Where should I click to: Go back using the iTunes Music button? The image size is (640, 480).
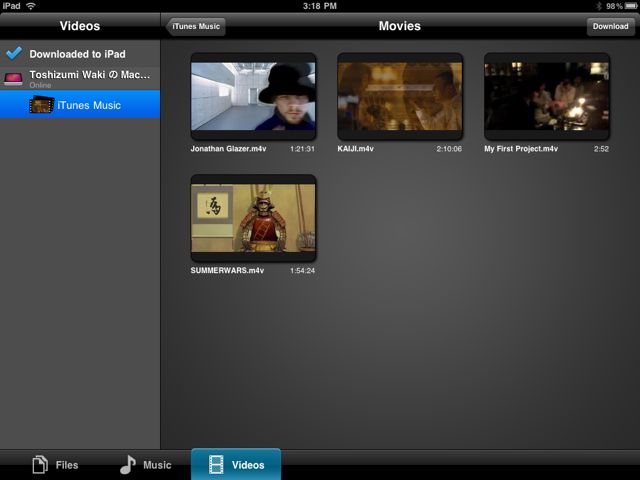[x=196, y=26]
